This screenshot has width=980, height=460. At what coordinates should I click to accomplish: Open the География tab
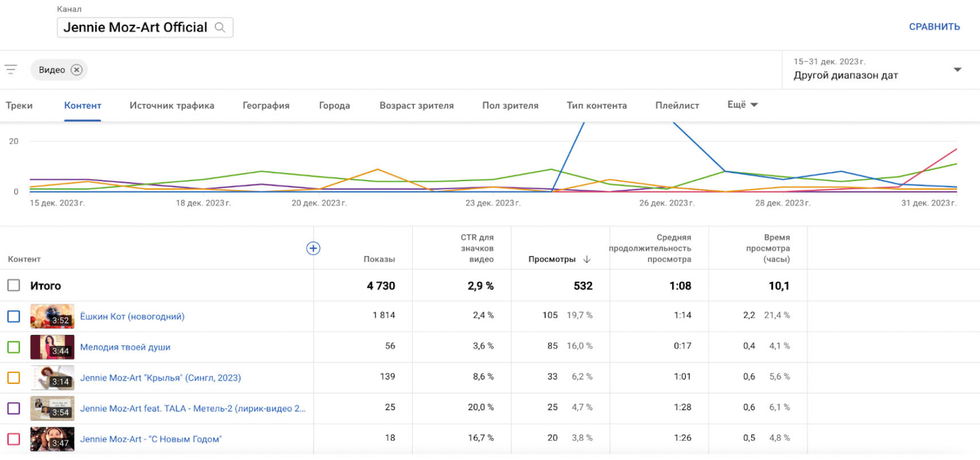coord(266,105)
